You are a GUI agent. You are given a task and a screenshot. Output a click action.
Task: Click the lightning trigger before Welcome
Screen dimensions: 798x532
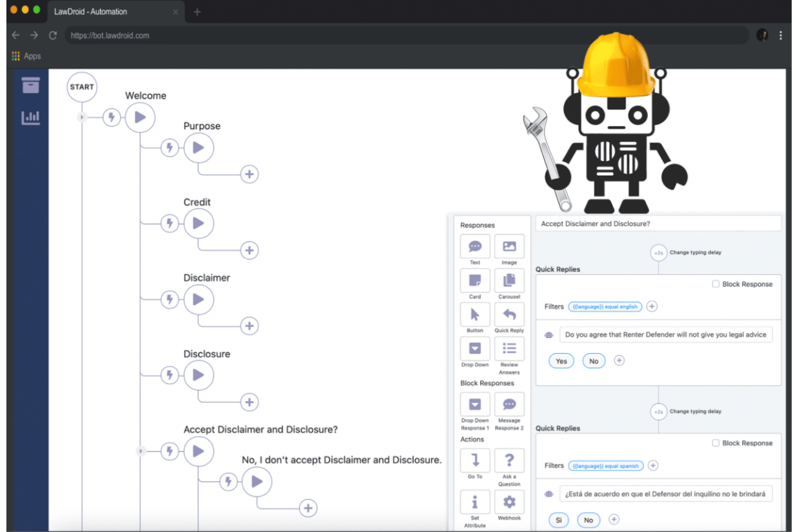[x=112, y=117]
